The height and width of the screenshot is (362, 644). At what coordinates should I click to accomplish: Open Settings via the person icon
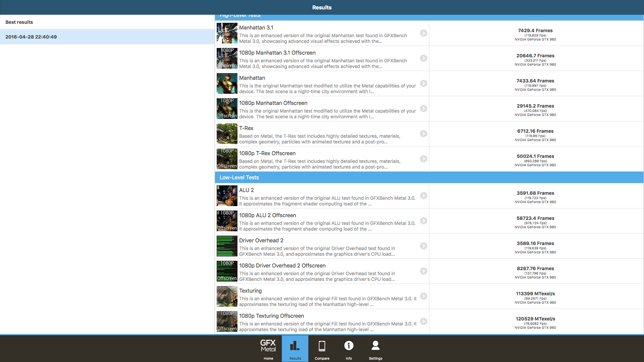pos(375,345)
